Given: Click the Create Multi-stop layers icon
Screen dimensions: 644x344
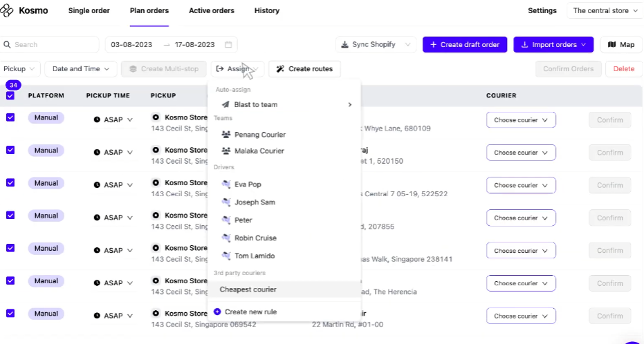Looking at the screenshot, I should tap(133, 69).
